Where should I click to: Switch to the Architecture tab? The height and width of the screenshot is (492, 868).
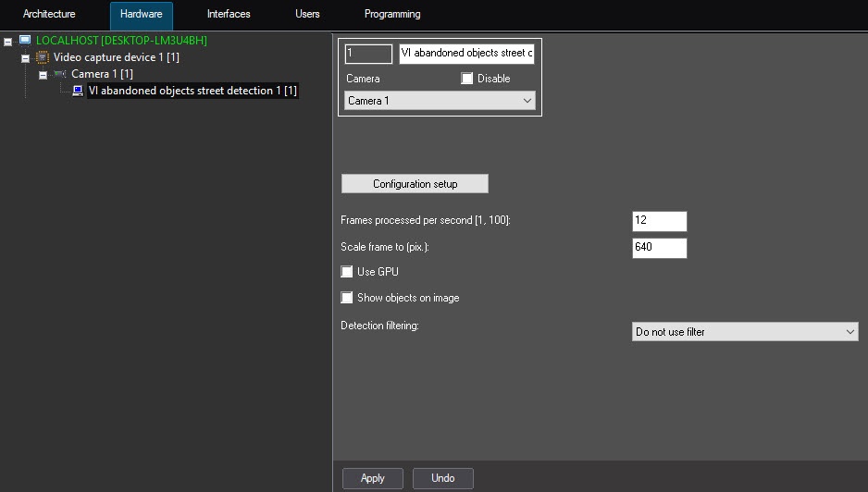click(49, 15)
